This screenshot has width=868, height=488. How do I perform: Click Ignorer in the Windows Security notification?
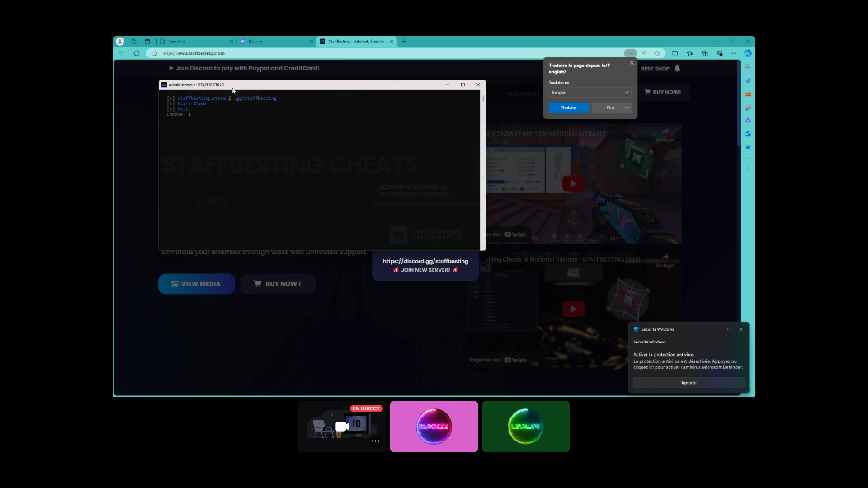click(689, 383)
